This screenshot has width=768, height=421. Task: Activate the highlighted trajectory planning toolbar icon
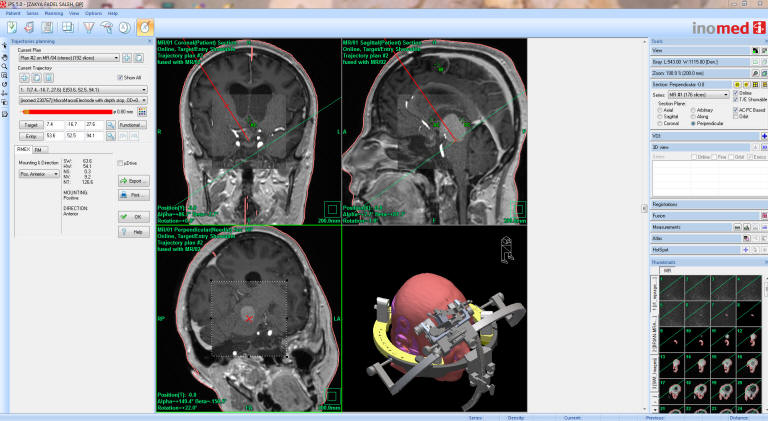click(145, 27)
